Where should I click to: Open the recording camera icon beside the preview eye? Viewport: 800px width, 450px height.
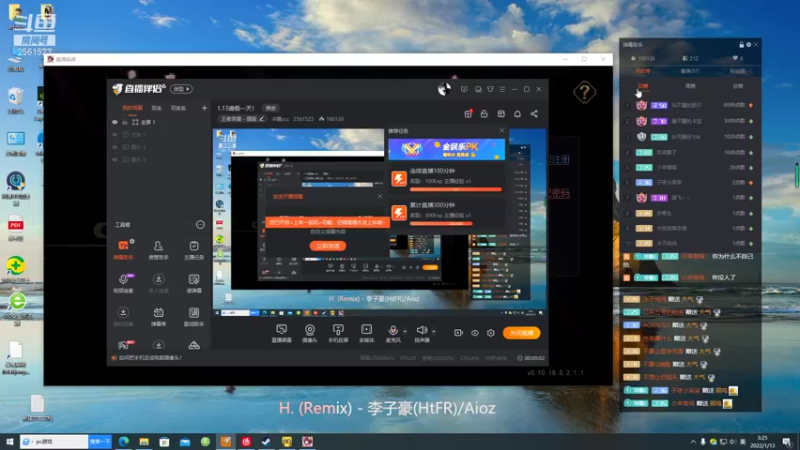tap(458, 333)
